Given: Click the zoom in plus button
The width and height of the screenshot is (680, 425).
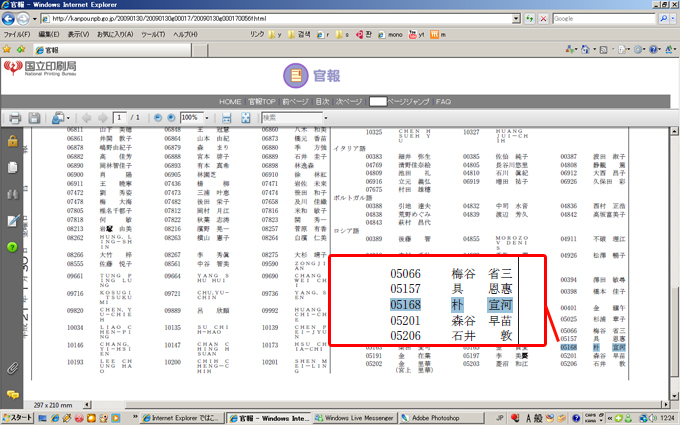Looking at the screenshot, I should coord(171,117).
